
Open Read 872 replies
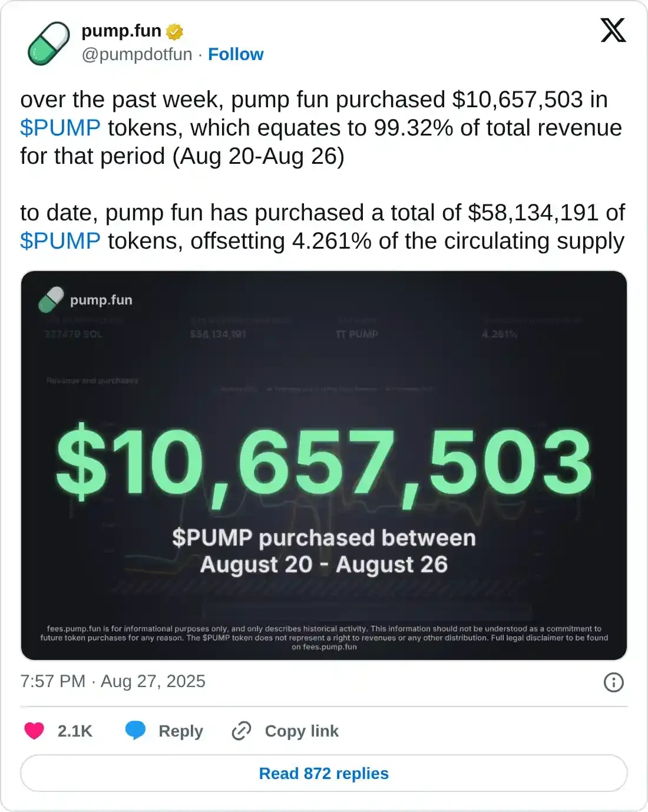(324, 773)
